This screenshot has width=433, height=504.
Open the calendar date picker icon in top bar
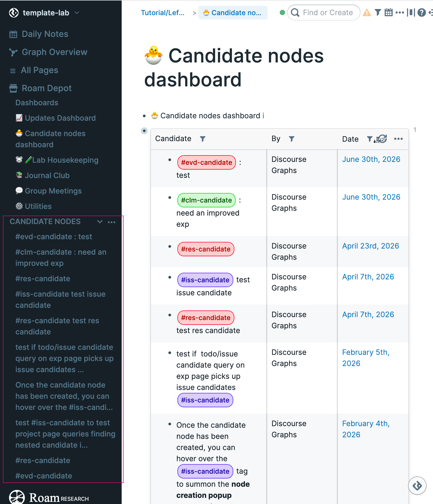(389, 12)
